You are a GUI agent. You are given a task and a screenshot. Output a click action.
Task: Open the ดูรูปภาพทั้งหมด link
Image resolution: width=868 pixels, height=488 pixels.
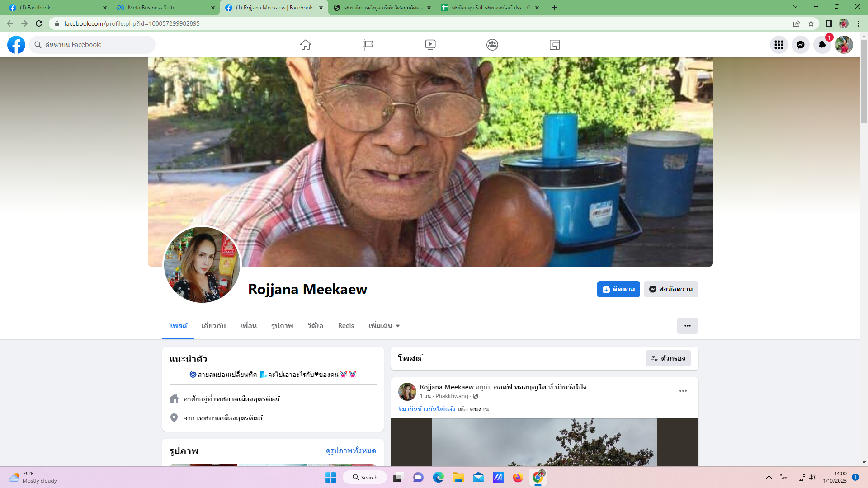point(351,451)
